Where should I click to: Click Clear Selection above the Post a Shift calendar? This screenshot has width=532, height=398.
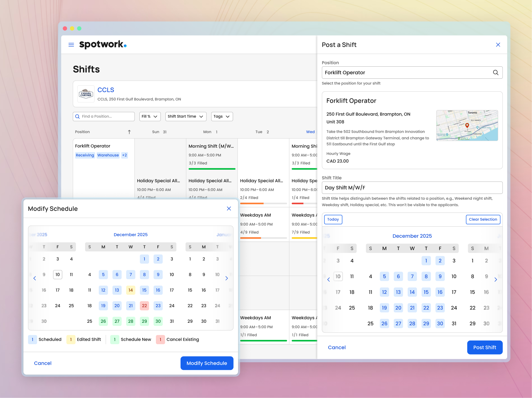click(483, 219)
